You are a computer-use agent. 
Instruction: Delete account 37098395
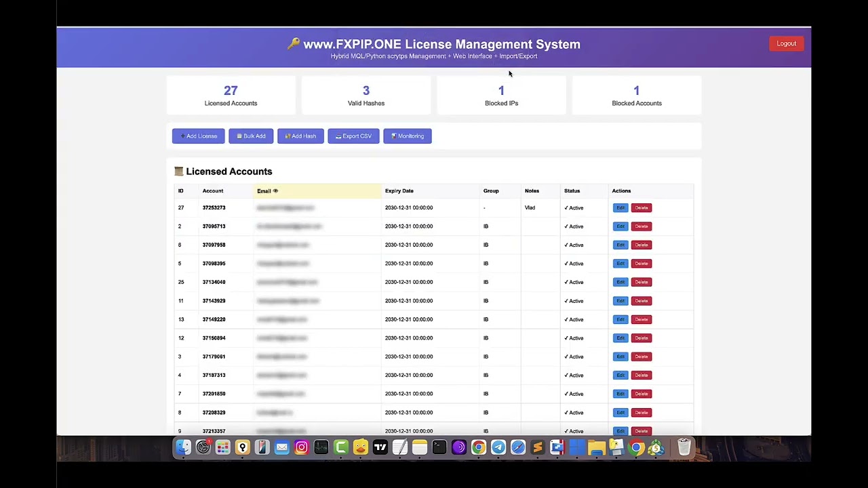642,264
